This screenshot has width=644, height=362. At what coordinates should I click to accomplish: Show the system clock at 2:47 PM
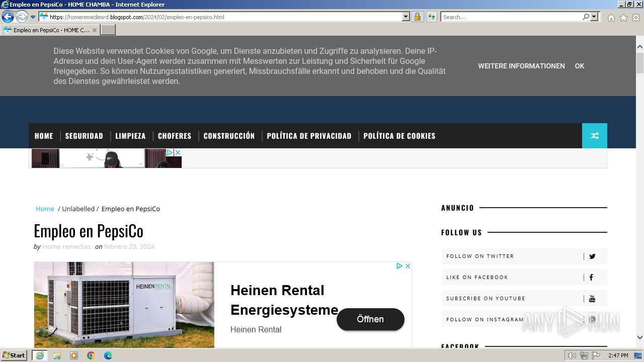click(618, 355)
